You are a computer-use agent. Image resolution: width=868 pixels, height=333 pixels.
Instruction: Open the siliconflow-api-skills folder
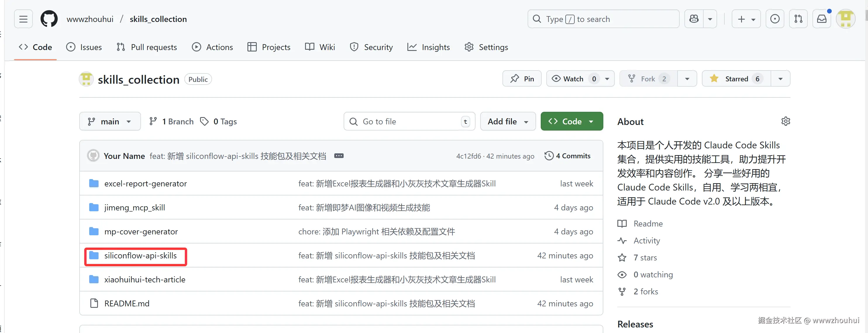[140, 255]
